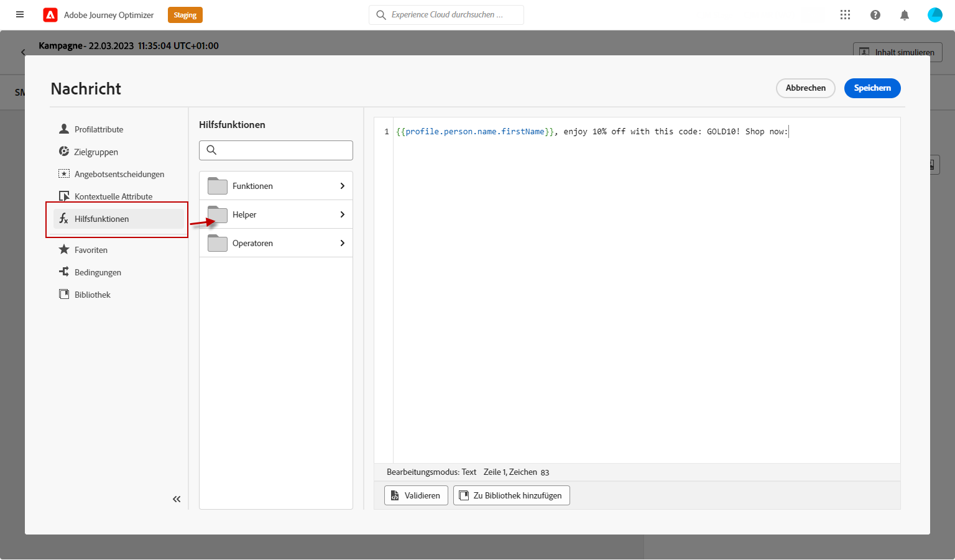Click the Hilfsfunktionen fx icon
955x560 pixels.
tap(64, 219)
